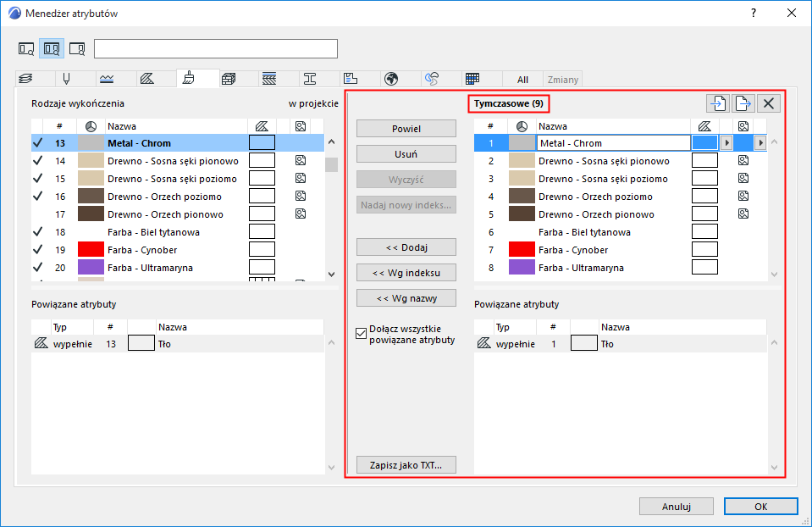Screen dimensions: 812x527
Task: Click the import attributes file icon
Action: [x=718, y=103]
